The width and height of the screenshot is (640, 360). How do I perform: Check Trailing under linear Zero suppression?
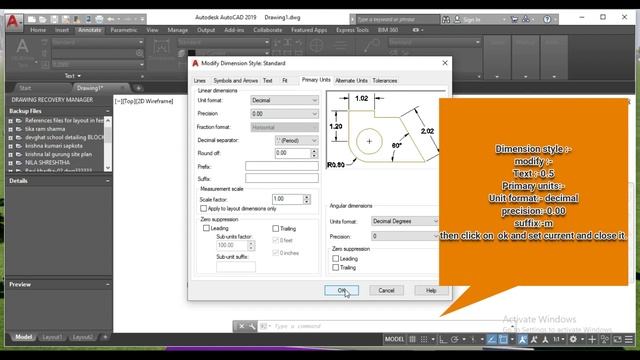point(276,229)
